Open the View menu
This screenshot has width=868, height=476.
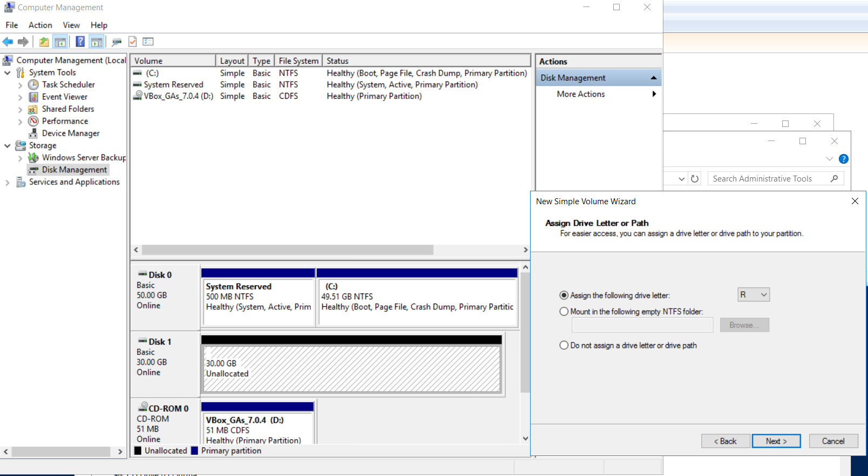(x=71, y=25)
